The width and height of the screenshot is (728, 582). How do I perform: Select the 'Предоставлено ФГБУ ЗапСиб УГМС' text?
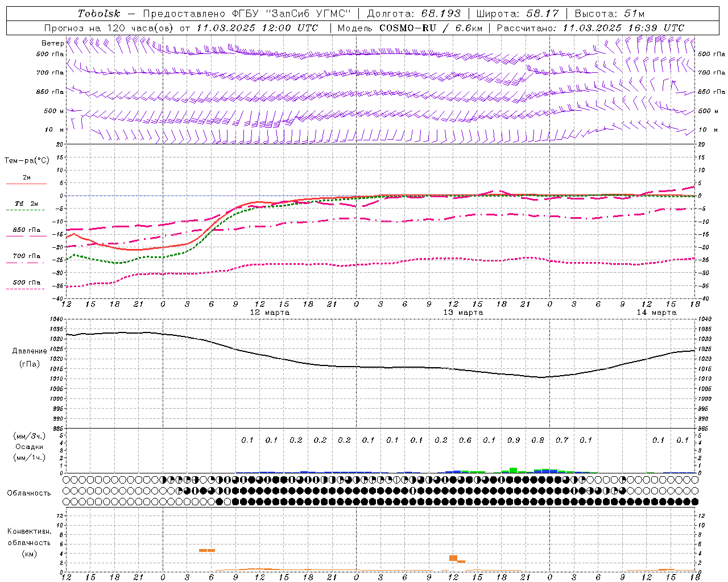[247, 14]
